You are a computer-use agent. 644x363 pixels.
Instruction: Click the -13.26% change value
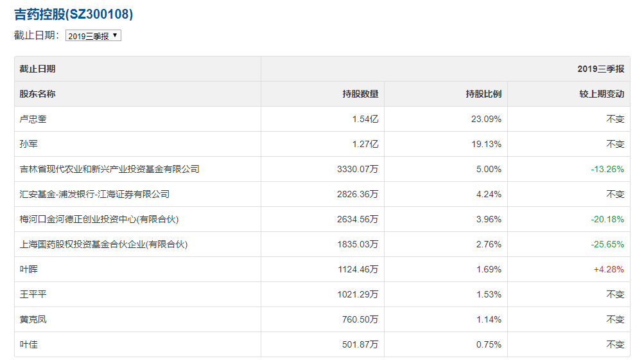(607, 169)
